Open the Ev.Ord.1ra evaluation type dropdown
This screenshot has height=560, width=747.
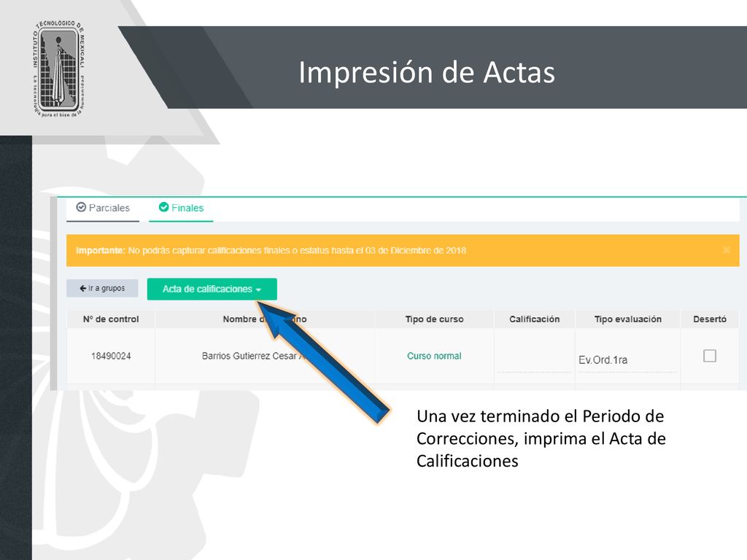(x=627, y=360)
